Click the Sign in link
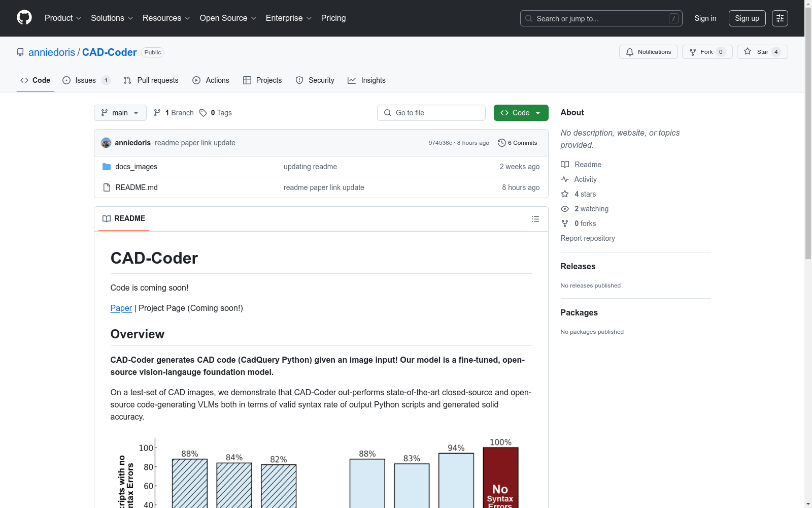Image resolution: width=812 pixels, height=508 pixels. (705, 18)
